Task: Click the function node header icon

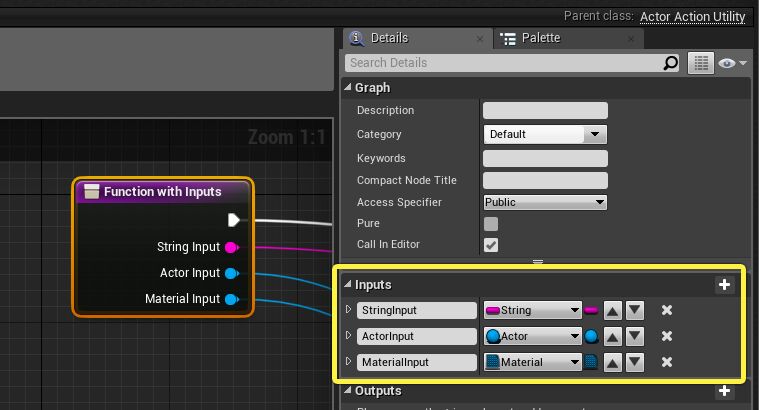Action: point(91,191)
